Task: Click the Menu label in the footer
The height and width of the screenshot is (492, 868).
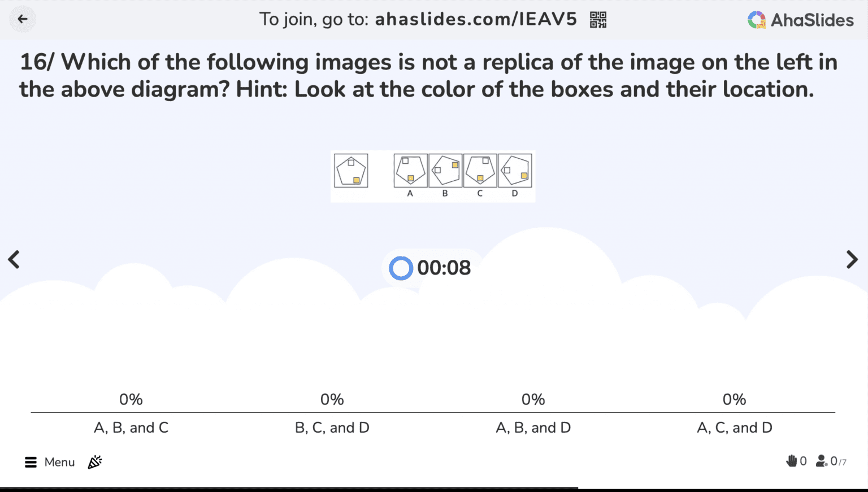Action: point(59,461)
